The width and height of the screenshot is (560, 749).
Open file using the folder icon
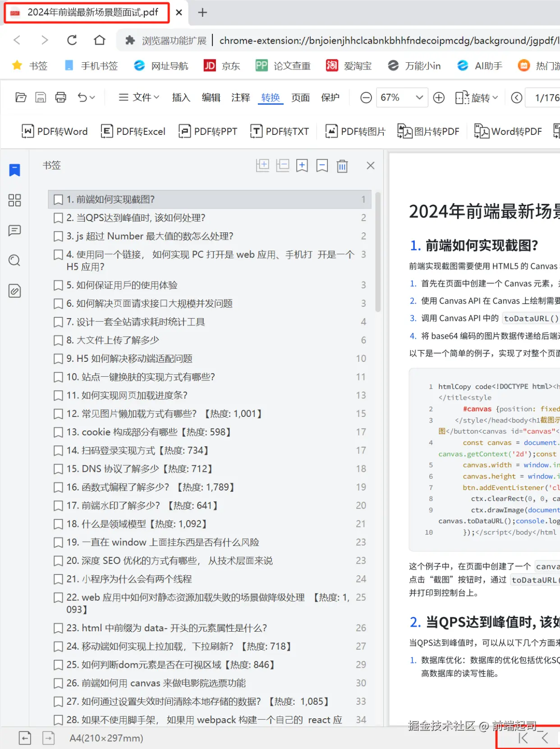point(21,97)
